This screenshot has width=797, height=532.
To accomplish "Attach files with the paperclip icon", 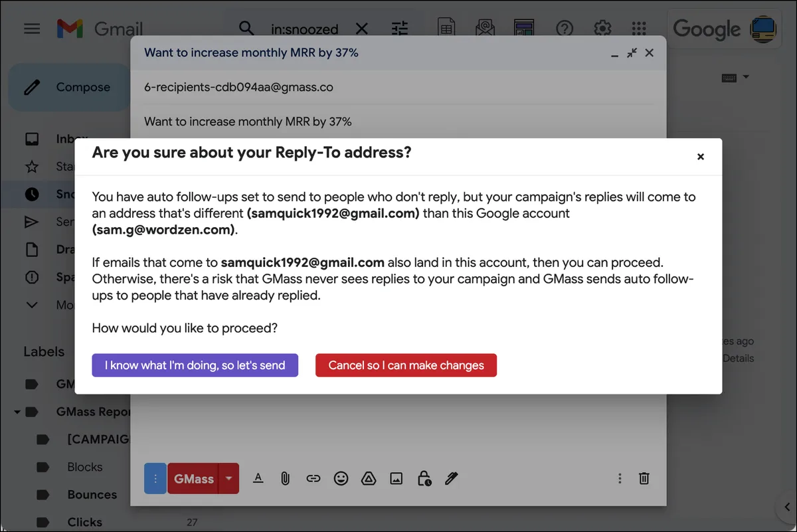I will [286, 478].
